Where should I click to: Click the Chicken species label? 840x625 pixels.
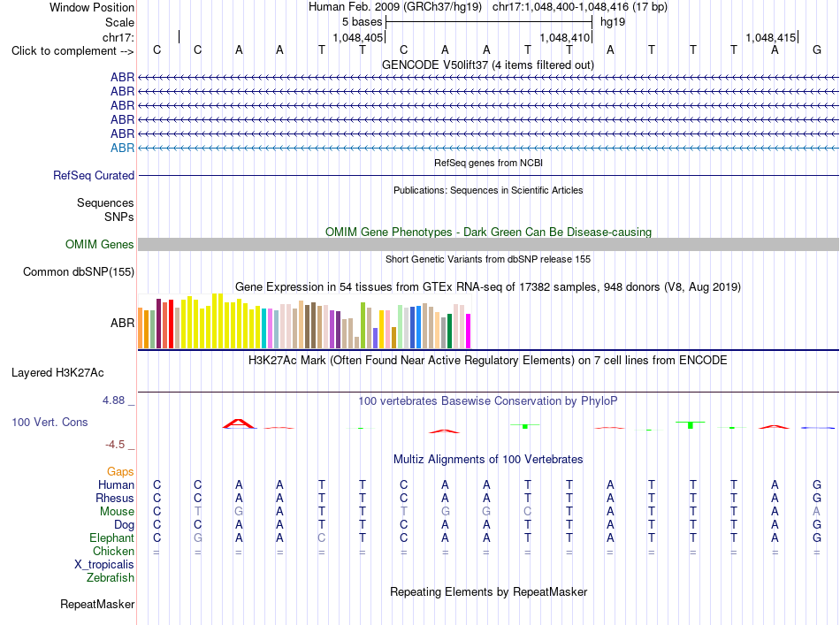(x=113, y=551)
